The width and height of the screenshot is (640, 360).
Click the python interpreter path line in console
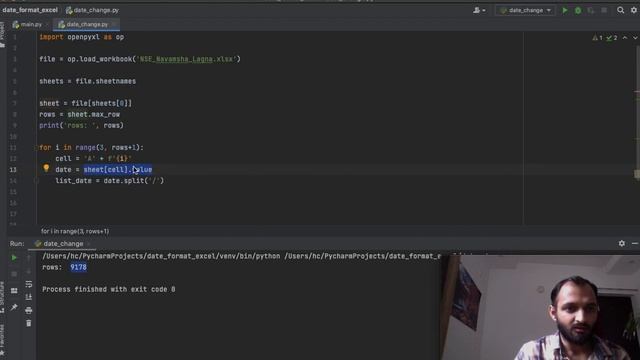[x=242, y=256]
